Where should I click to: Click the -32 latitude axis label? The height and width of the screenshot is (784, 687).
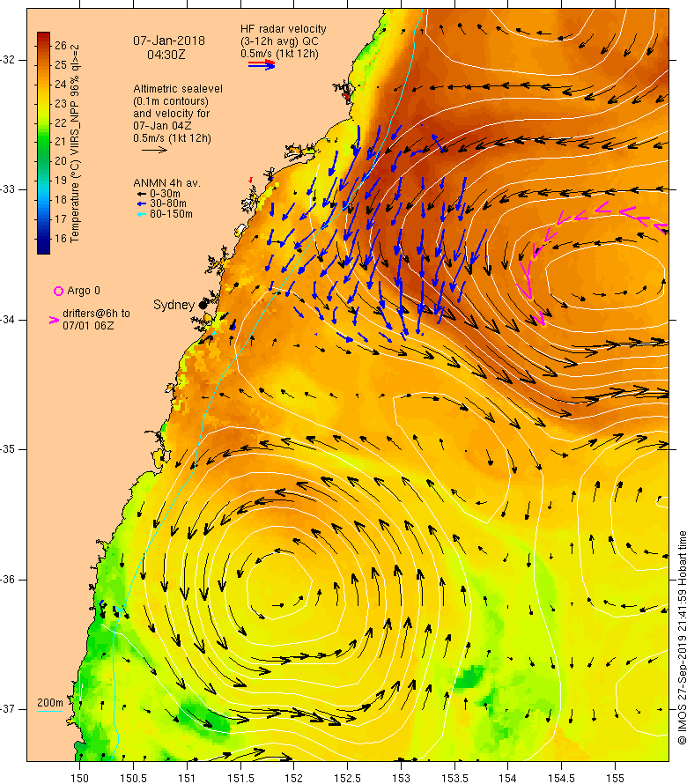(8, 60)
